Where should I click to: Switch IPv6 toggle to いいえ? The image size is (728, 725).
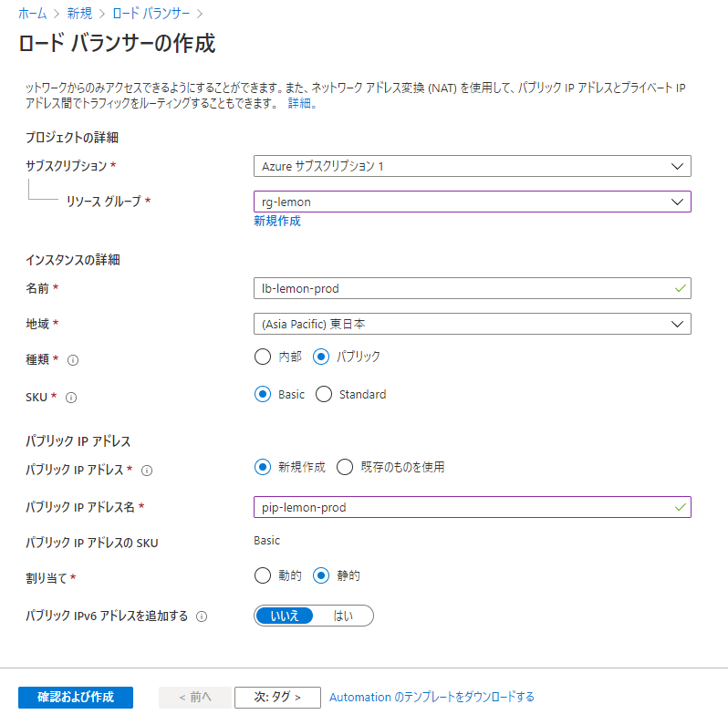click(285, 616)
